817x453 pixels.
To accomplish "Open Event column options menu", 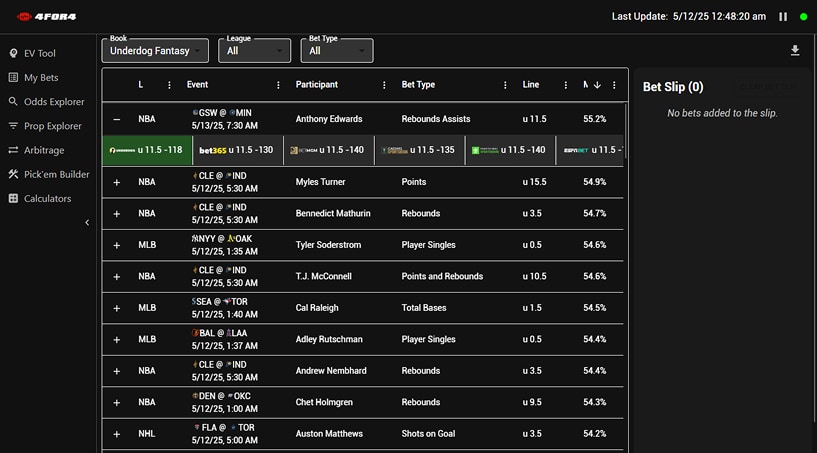I will [x=278, y=85].
